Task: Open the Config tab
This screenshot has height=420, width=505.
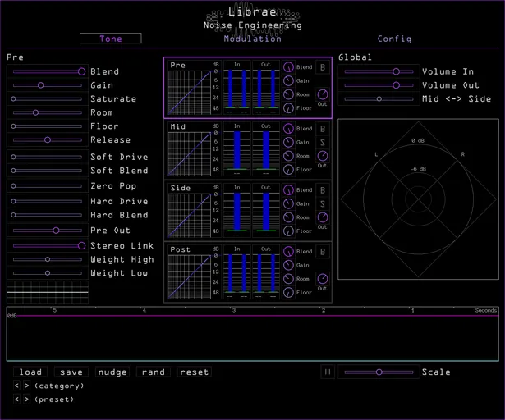Action: point(394,39)
